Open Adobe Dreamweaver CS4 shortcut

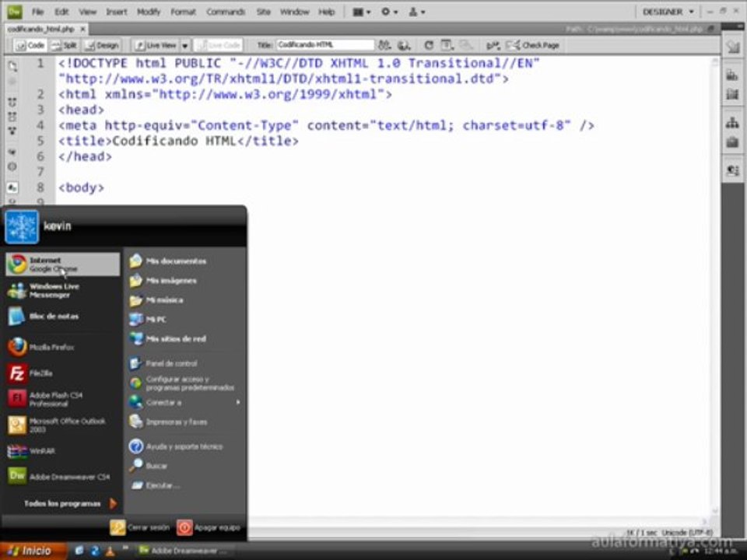coord(62,476)
